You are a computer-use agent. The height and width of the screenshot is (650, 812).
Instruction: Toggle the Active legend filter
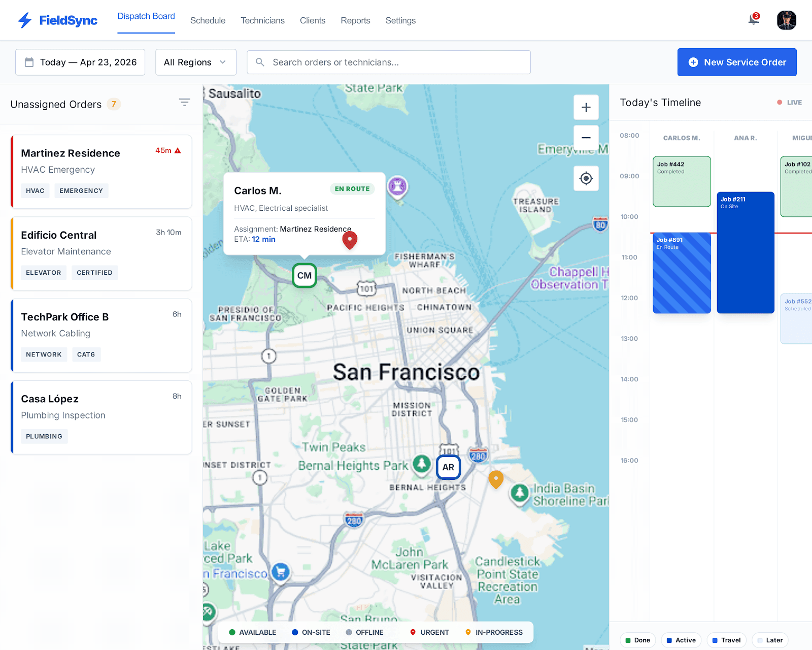pyautogui.click(x=681, y=640)
